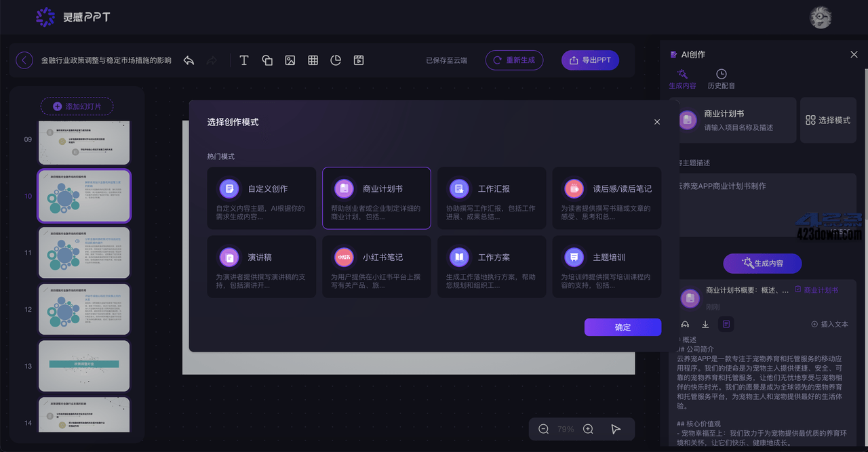The height and width of the screenshot is (452, 868).
Task: Select the 演讲稿 creation mode card
Action: 261,266
